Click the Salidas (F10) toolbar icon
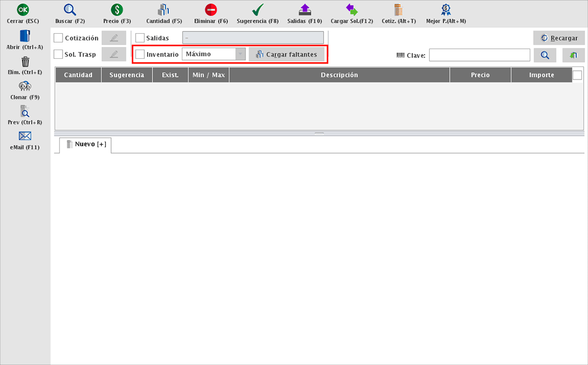Viewport: 588px width, 365px height. coord(304,10)
